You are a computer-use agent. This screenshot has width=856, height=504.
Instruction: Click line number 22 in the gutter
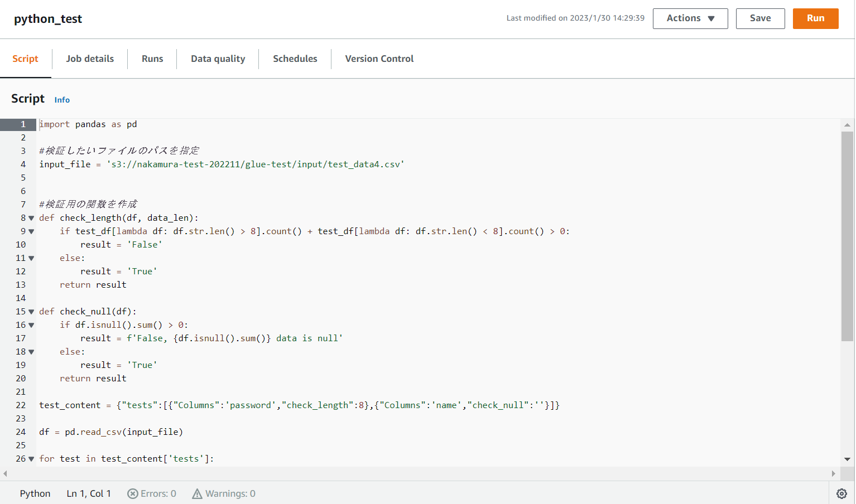point(21,405)
